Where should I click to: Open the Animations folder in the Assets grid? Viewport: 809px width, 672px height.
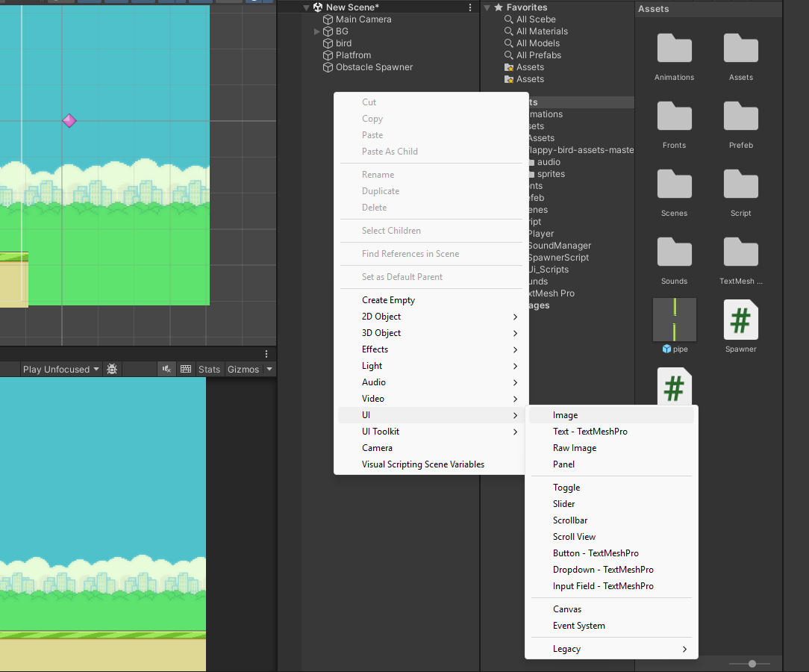pyautogui.click(x=674, y=49)
